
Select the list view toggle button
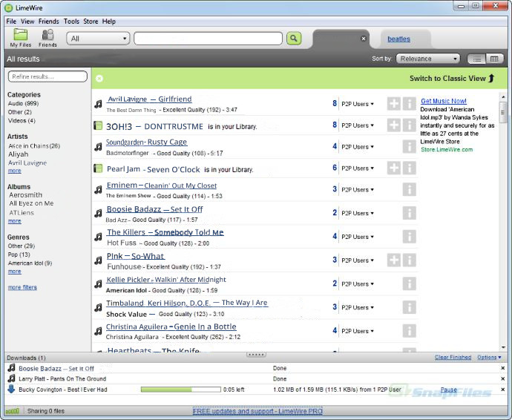[476, 59]
